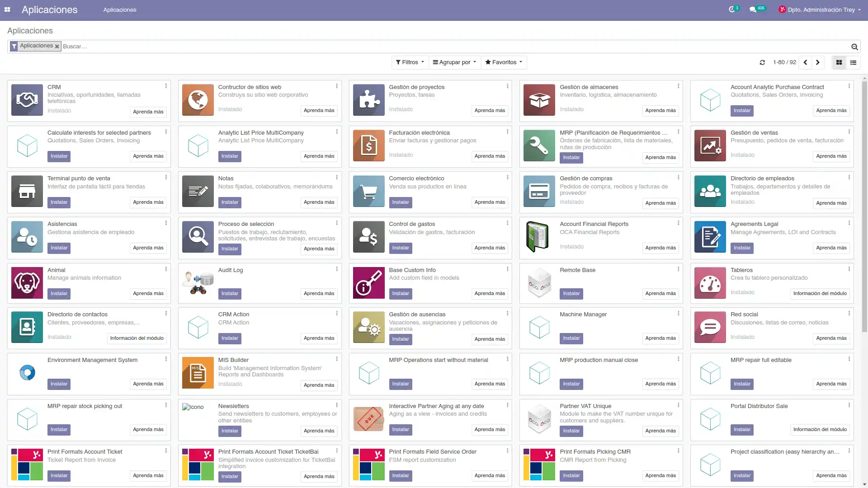
Task: Click the Comercio electrónico title text
Action: tap(416, 178)
